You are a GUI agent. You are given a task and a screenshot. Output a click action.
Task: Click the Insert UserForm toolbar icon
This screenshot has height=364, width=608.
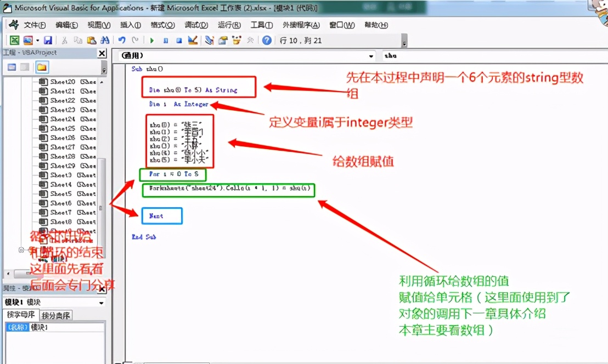[28, 40]
